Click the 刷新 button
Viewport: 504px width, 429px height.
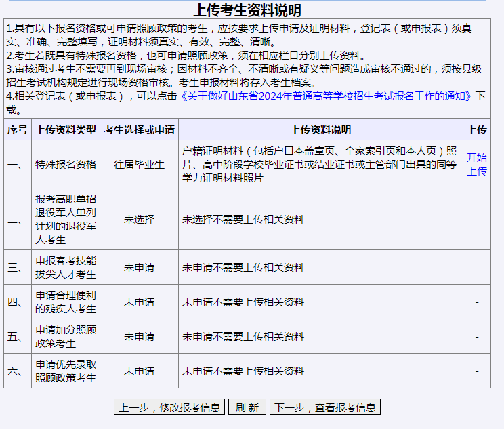click(x=247, y=407)
